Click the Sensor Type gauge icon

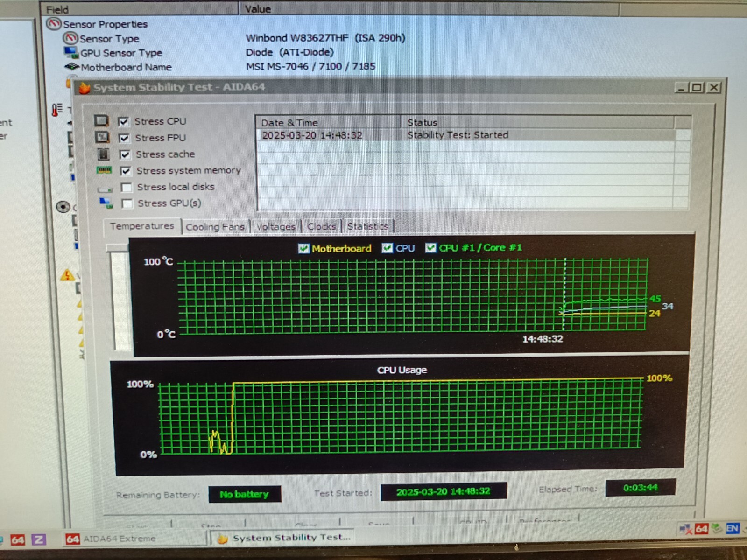click(70, 38)
